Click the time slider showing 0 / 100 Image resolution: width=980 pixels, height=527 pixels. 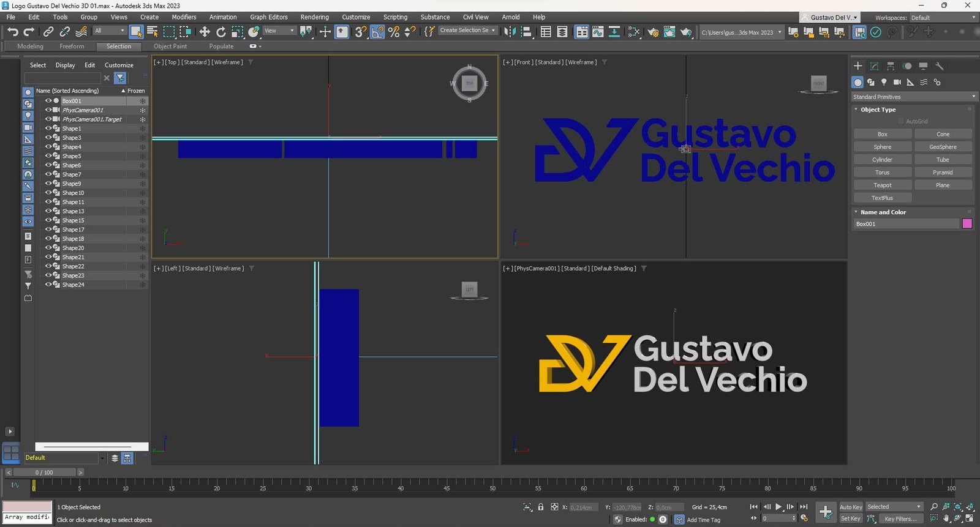click(44, 473)
